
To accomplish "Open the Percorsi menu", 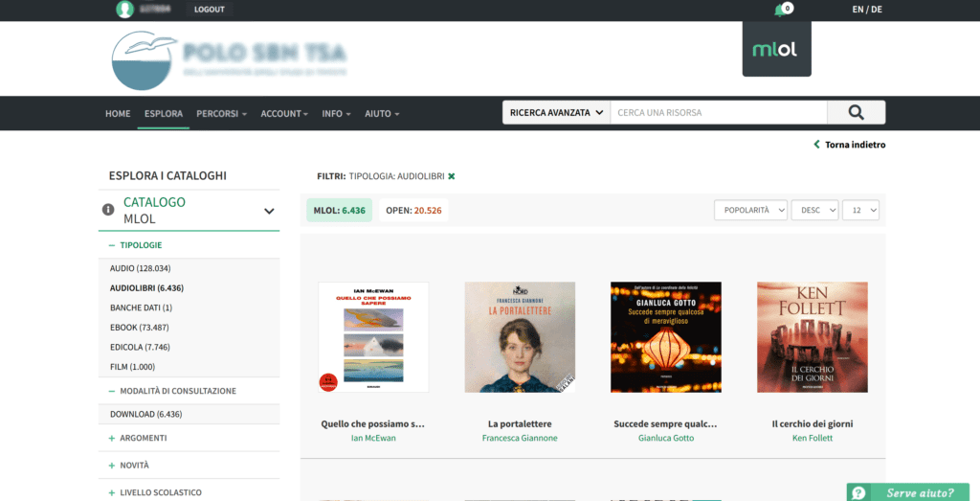I will coord(221,113).
